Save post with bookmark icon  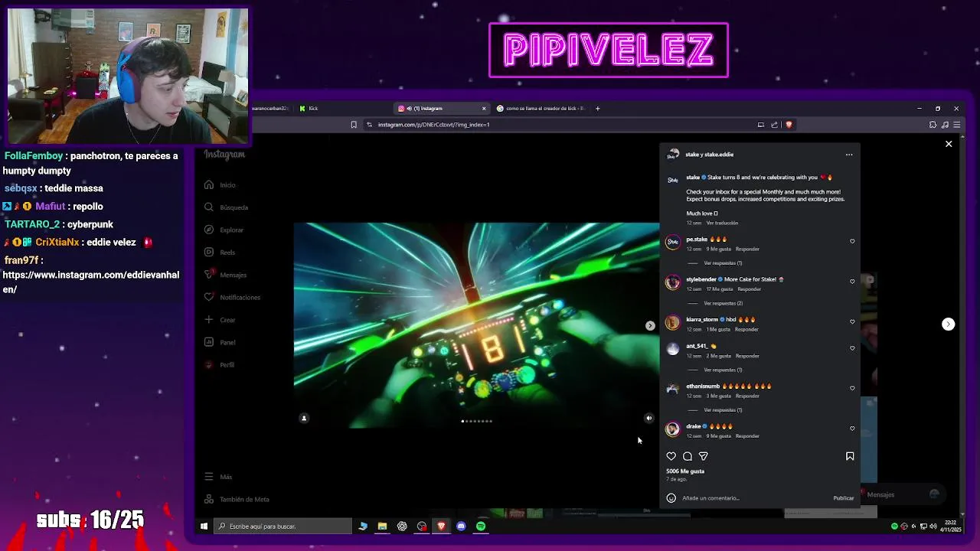[x=850, y=456]
